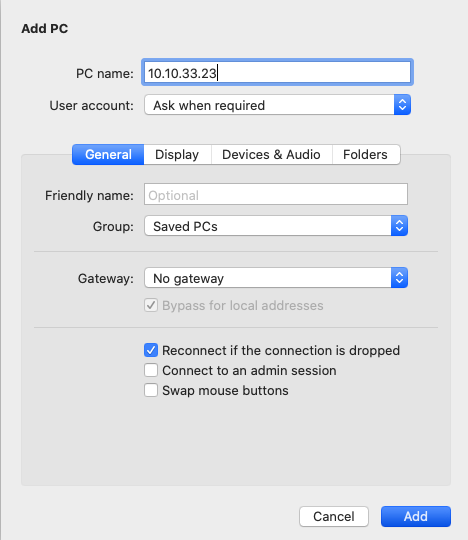Click the Add button

coord(416,516)
